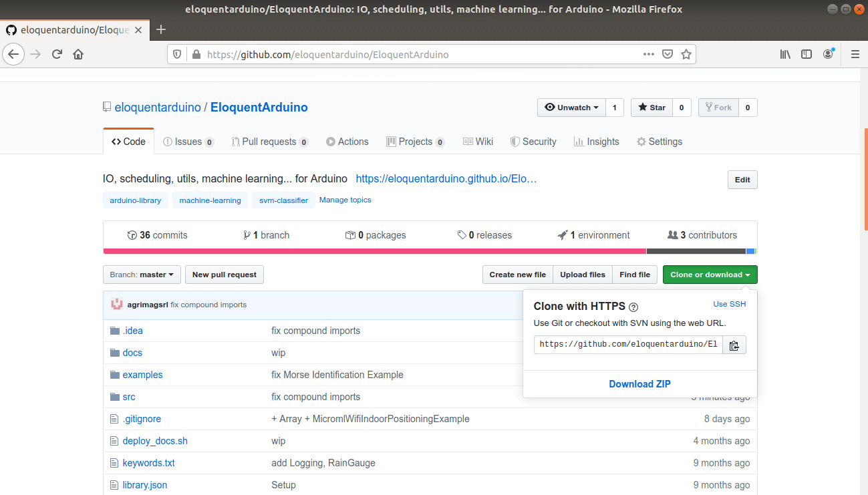Open the Wiki tab
The width and height of the screenshot is (868, 495).
[x=478, y=142]
